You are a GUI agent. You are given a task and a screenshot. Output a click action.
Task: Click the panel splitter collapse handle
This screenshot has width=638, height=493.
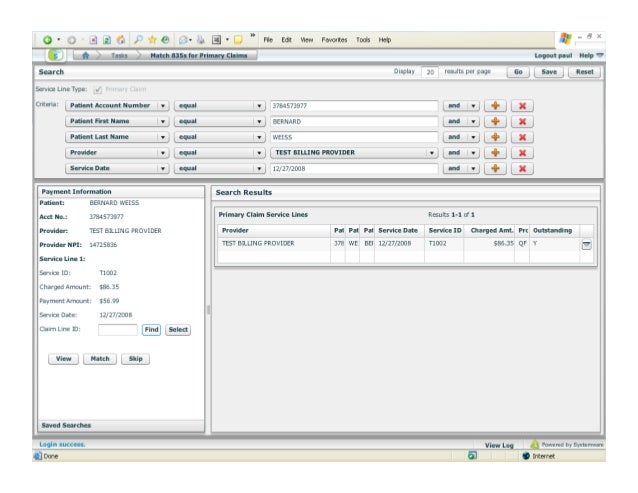pos(208,310)
